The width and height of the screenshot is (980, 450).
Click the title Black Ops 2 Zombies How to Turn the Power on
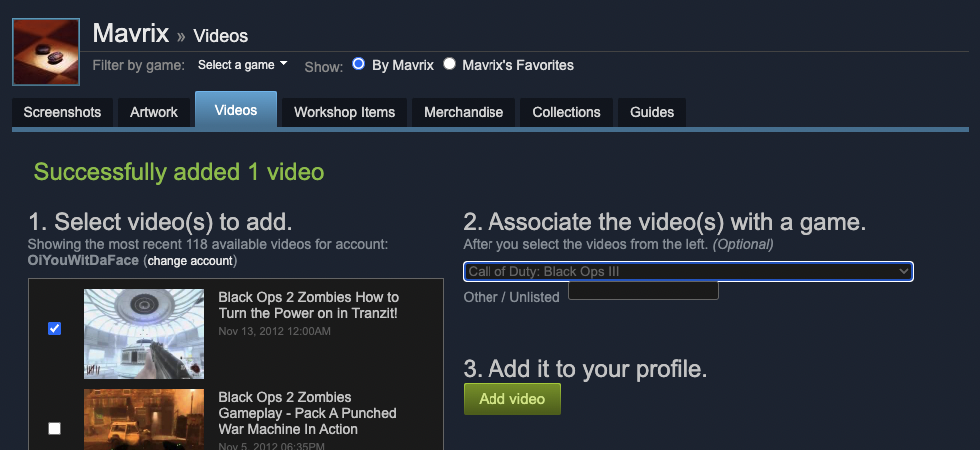308,305
